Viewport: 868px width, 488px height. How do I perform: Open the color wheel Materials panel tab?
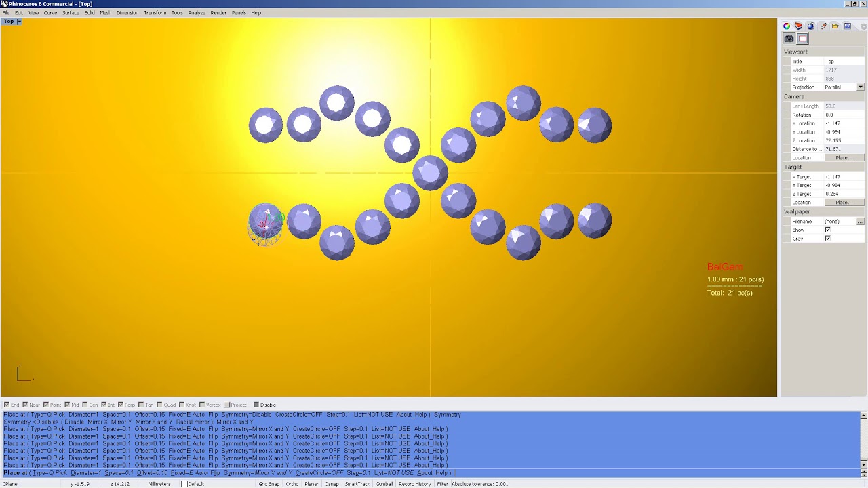coord(787,26)
